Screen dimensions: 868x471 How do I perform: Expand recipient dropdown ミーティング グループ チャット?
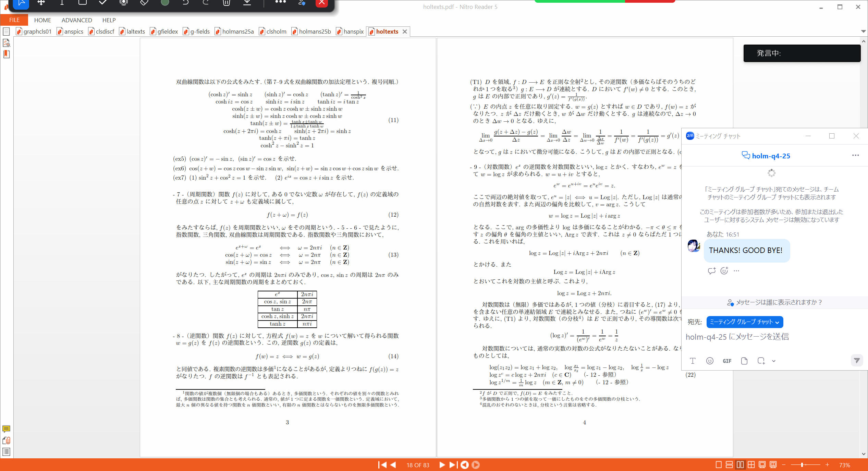tap(745, 322)
